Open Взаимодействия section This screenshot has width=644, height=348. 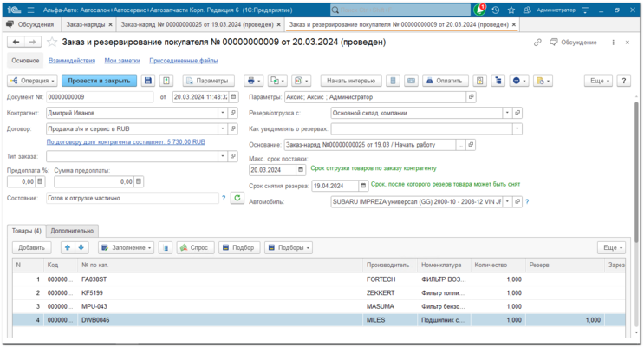[x=72, y=61]
